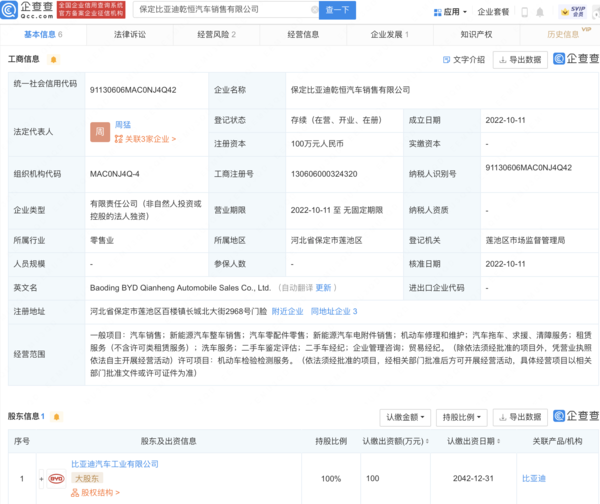Viewport: 600px width, 504px height.
Task: Click the 文字介绍 link
Action: pos(464,60)
